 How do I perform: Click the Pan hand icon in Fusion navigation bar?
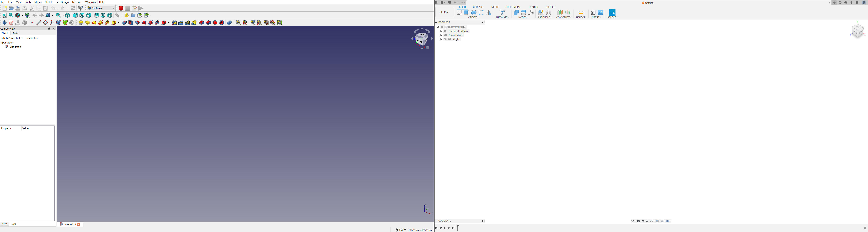point(643,221)
